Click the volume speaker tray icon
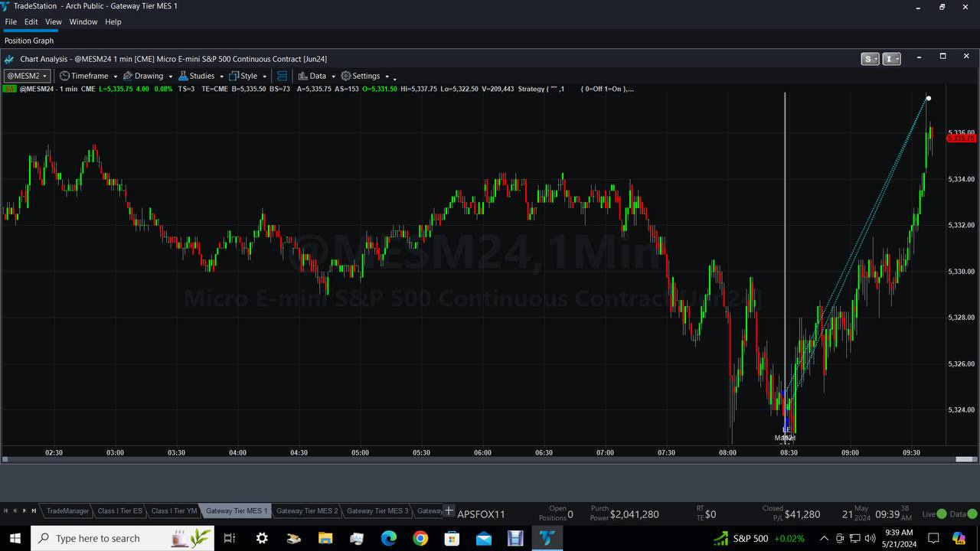Image resolution: width=980 pixels, height=551 pixels. pyautogui.click(x=871, y=538)
